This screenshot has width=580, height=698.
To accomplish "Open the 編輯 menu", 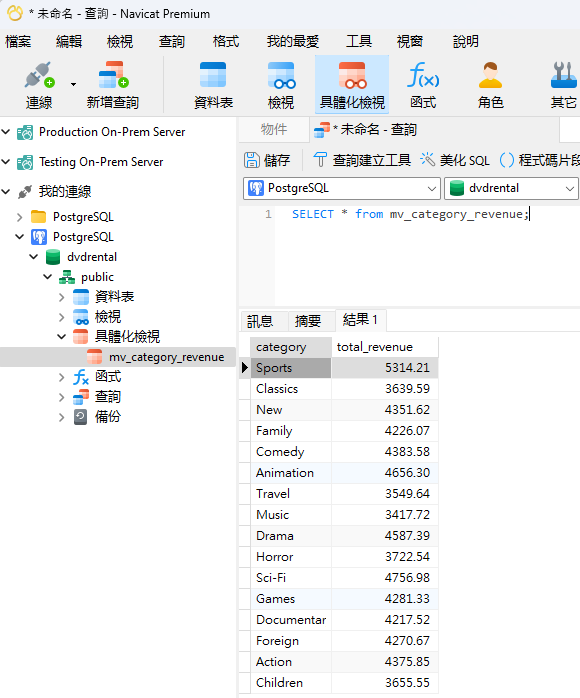I will point(69,41).
